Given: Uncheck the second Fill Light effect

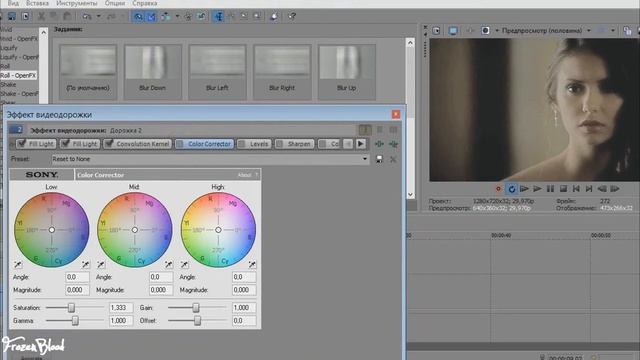Looking at the screenshot, I should (65, 143).
